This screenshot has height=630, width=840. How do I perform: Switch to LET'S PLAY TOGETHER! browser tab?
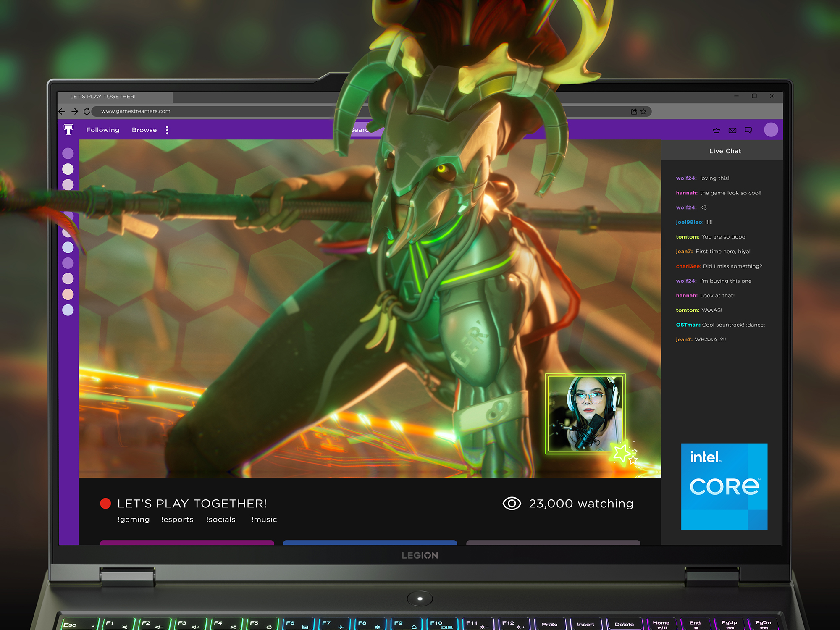[x=103, y=97]
